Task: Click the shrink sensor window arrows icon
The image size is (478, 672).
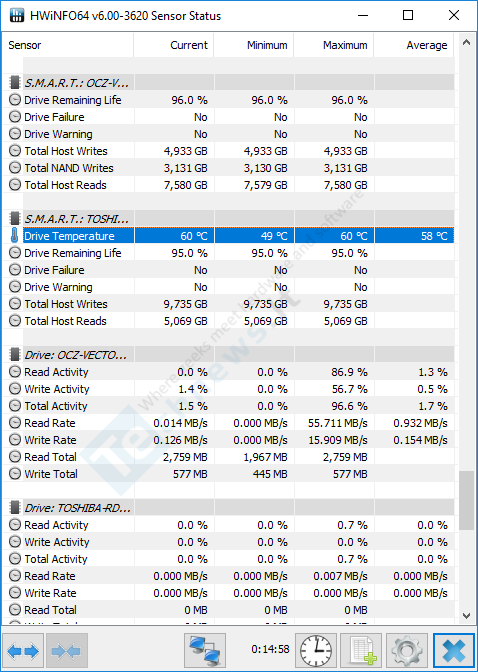Action: click(66, 651)
